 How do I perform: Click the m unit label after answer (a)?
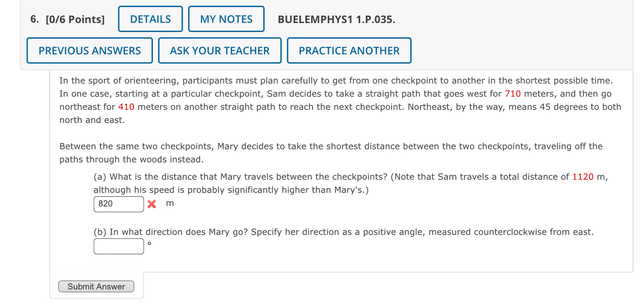point(170,203)
